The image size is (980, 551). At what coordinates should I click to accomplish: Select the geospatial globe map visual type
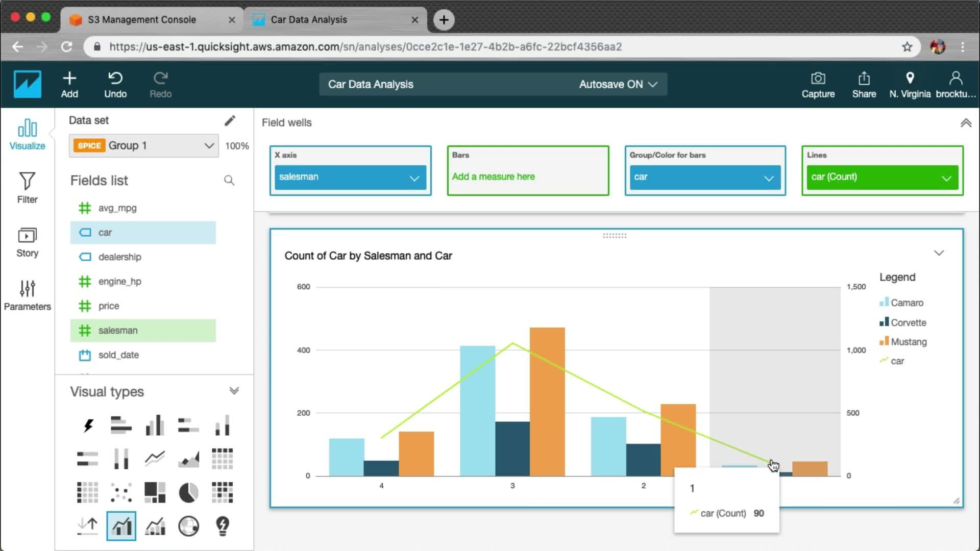coord(188,526)
